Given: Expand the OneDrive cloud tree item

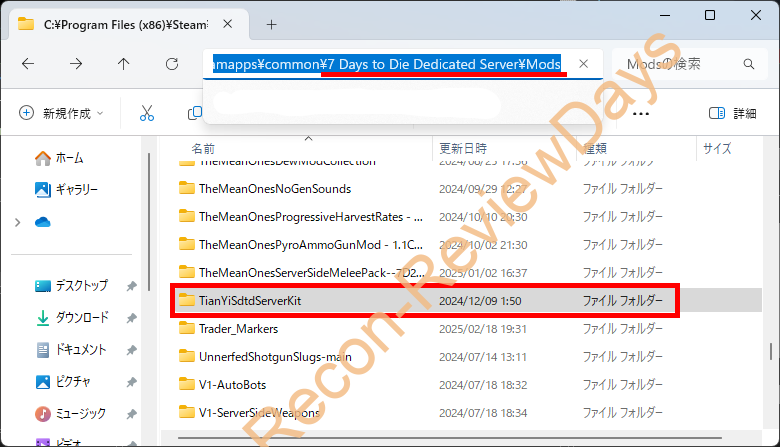Looking at the screenshot, I should (18, 222).
